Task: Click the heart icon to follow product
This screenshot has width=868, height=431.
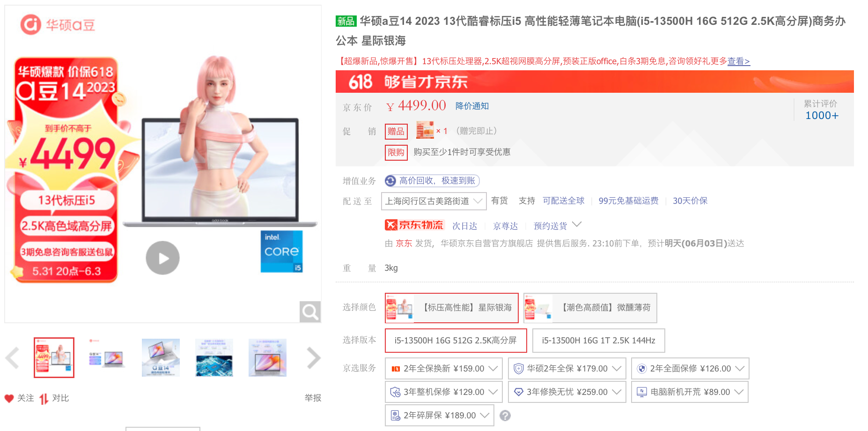Action: pos(9,398)
